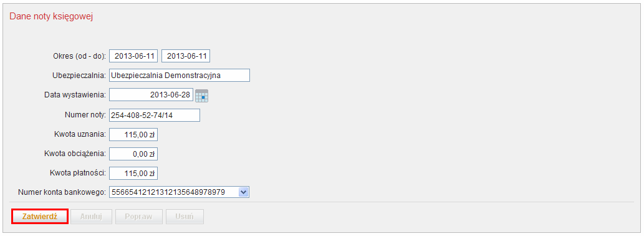Expand the bank account number dropdown arrow
Screen dimensions: 644x236
(243, 192)
